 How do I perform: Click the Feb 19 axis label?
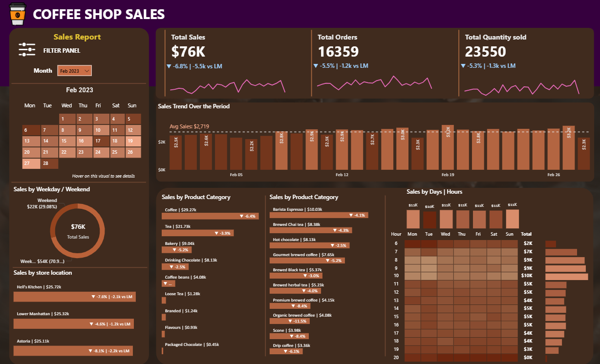(448, 175)
